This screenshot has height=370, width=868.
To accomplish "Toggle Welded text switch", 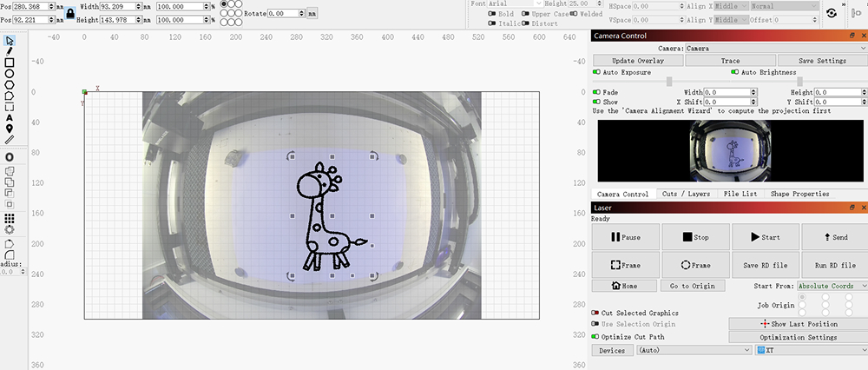I will [574, 14].
